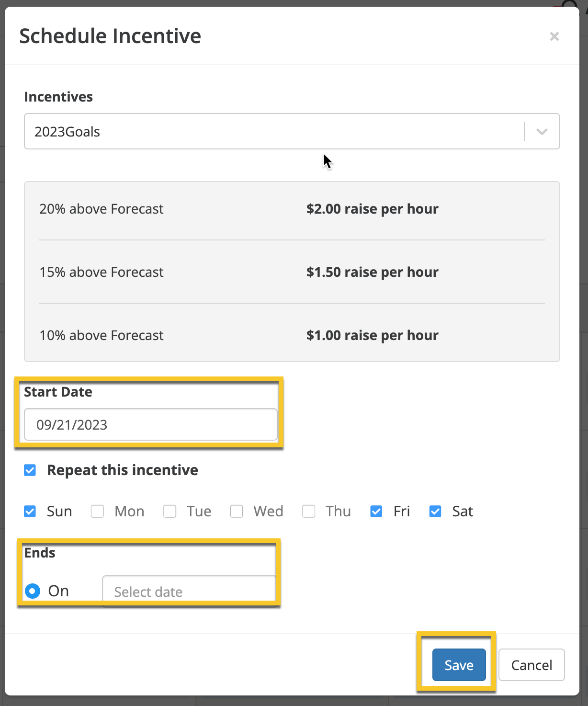Viewport: 588px width, 706px height.
Task: Enable the Mon day checkbox
Action: click(x=98, y=512)
